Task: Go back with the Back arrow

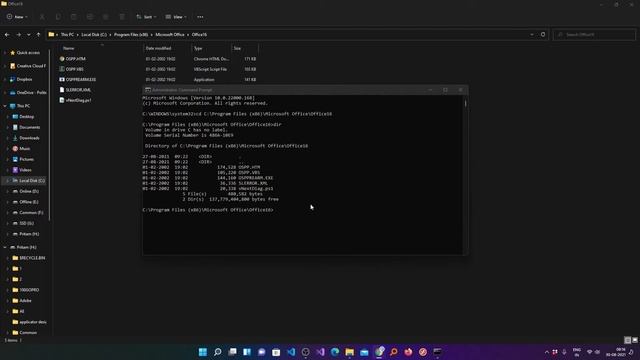Action: (x=7, y=35)
